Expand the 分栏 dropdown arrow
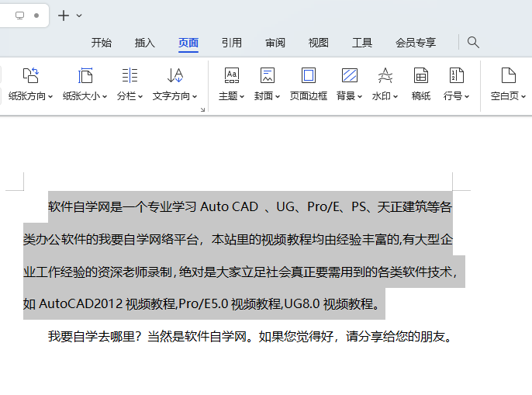Image resolution: width=532 pixels, height=395 pixels. click(140, 96)
